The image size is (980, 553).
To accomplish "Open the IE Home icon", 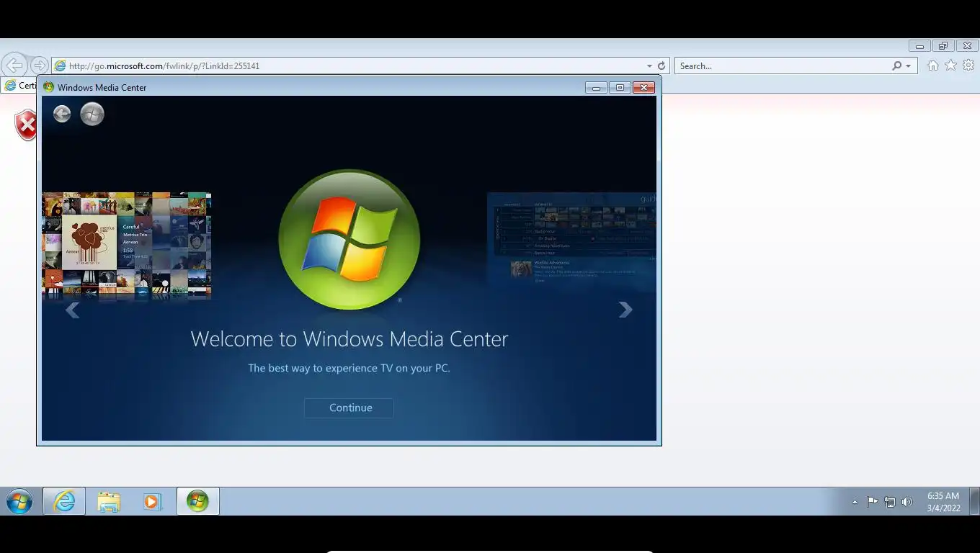I will tap(933, 66).
